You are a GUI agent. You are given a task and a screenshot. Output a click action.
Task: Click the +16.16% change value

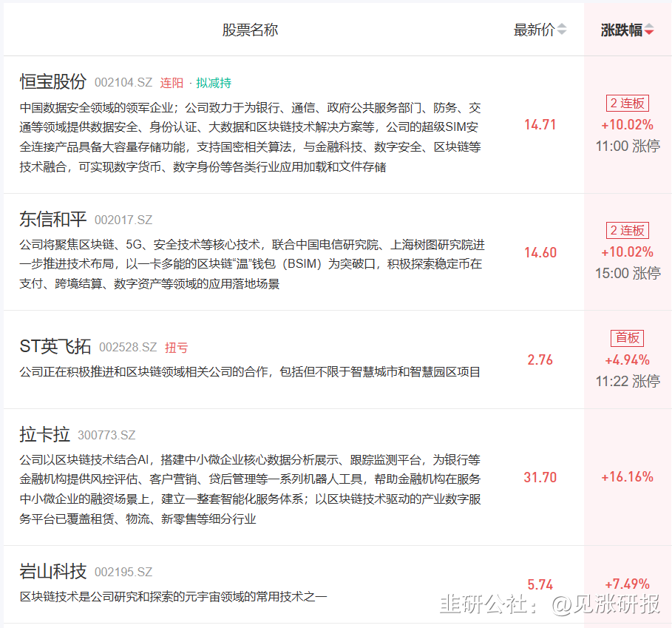point(628,476)
